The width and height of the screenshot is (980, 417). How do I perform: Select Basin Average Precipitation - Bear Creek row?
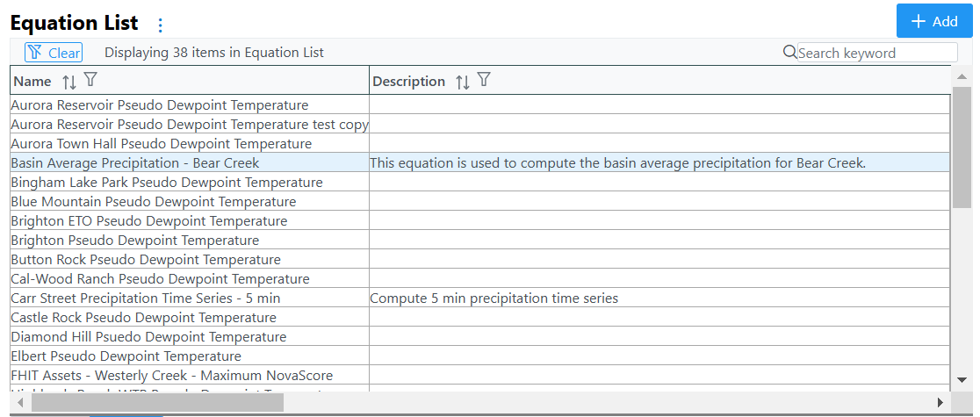point(480,162)
